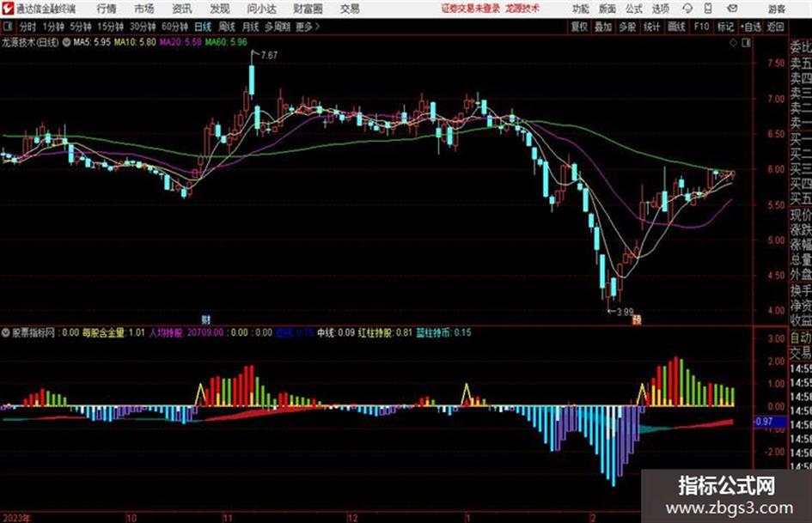
Task: Select the 月线 monthly period tab
Action: click(x=251, y=27)
